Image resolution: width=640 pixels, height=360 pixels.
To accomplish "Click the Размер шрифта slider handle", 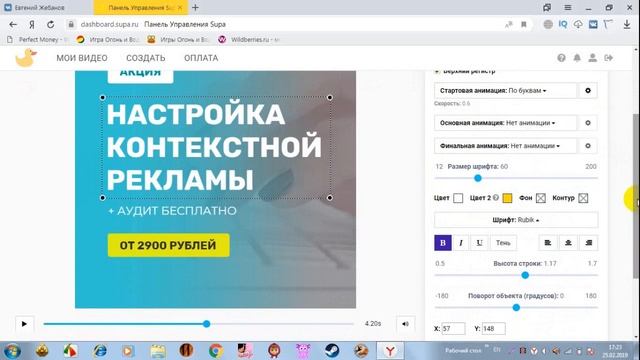I will point(478,178).
